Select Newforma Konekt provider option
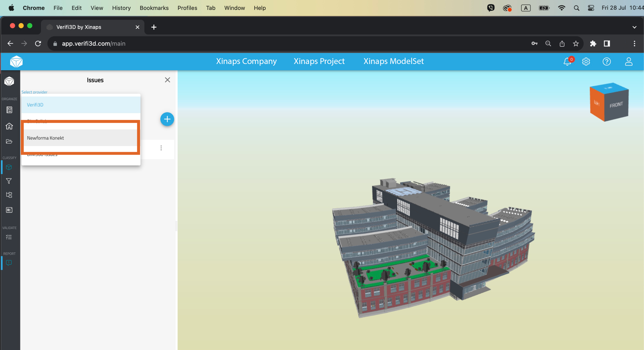The height and width of the screenshot is (350, 644). (x=81, y=138)
